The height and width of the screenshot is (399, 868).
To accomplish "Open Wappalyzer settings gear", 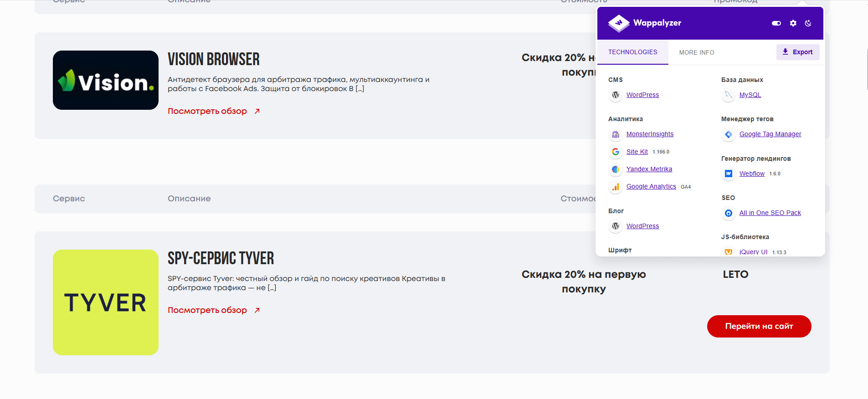I will click(x=793, y=23).
